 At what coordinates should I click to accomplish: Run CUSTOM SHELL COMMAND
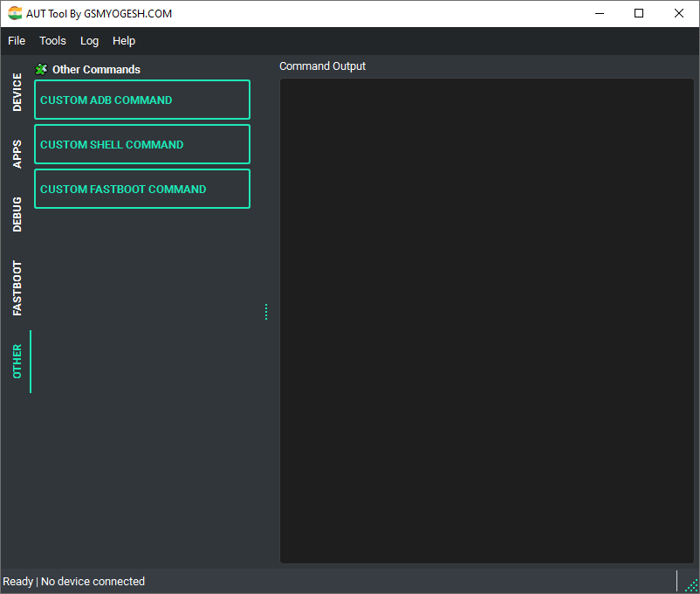(141, 144)
